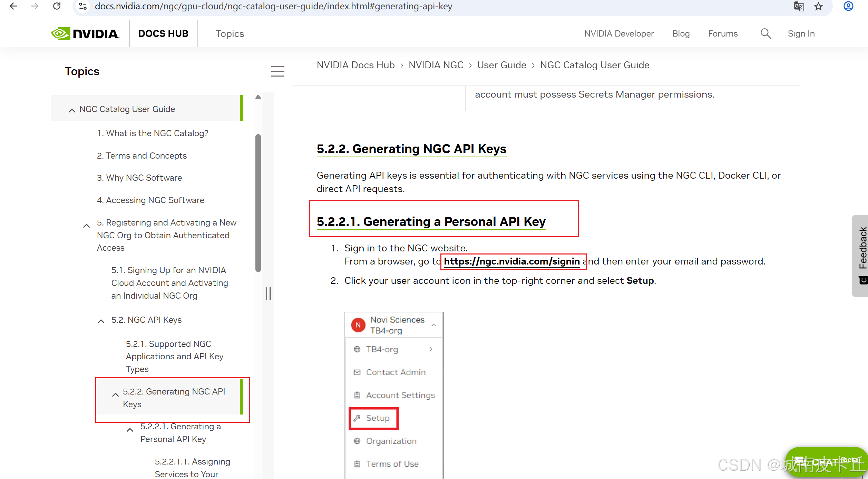Screen dimensions: 868x479
Task: Open the search magnifier icon
Action: [765, 34]
